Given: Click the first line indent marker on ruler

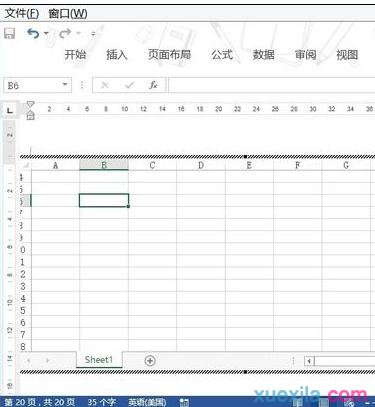Looking at the screenshot, I should coord(30,105).
